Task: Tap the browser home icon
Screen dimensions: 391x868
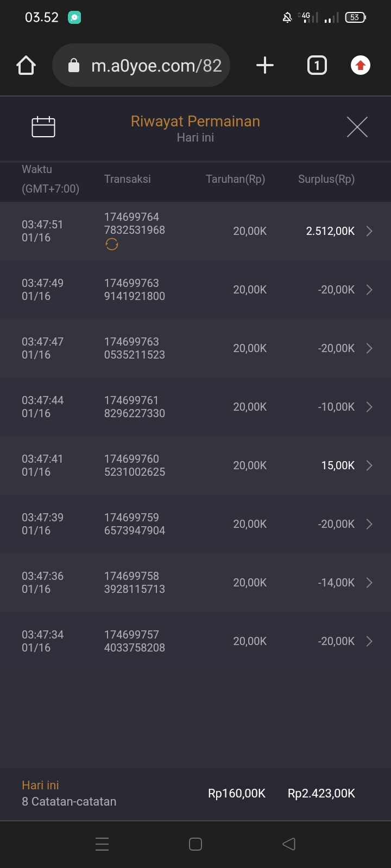Action: [x=26, y=66]
